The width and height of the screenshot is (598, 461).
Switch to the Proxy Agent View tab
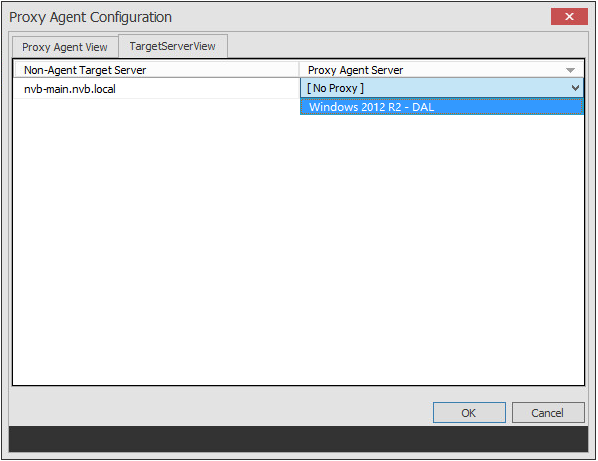65,47
